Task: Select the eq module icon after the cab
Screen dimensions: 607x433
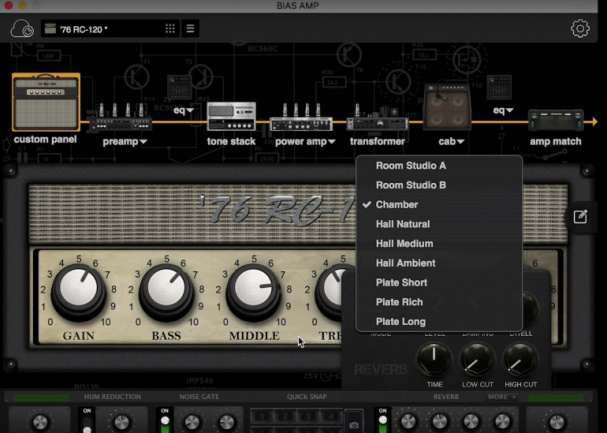Action: coord(499,87)
